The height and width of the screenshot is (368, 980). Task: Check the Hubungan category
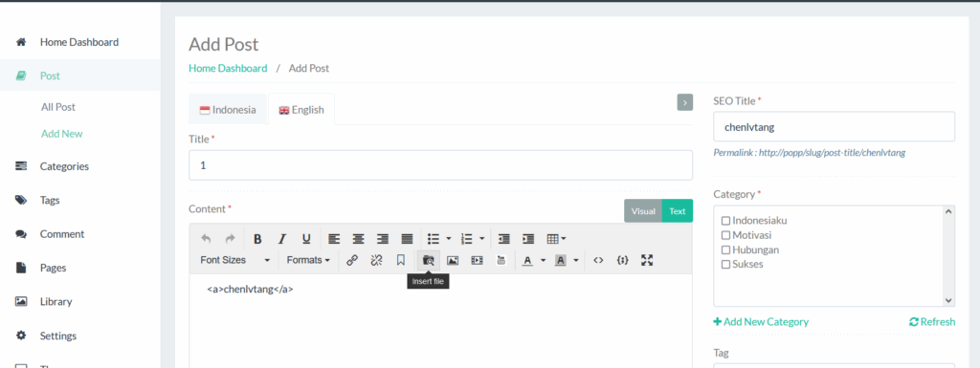tap(725, 249)
